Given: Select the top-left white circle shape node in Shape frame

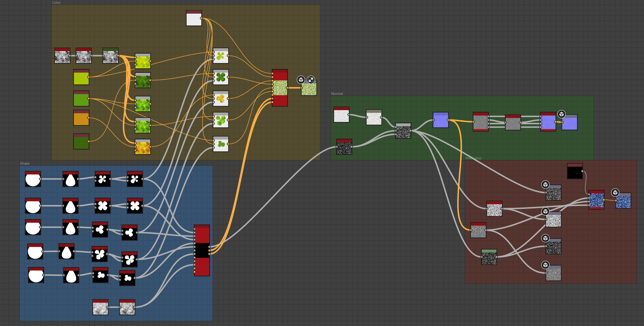Looking at the screenshot, I should (x=33, y=179).
